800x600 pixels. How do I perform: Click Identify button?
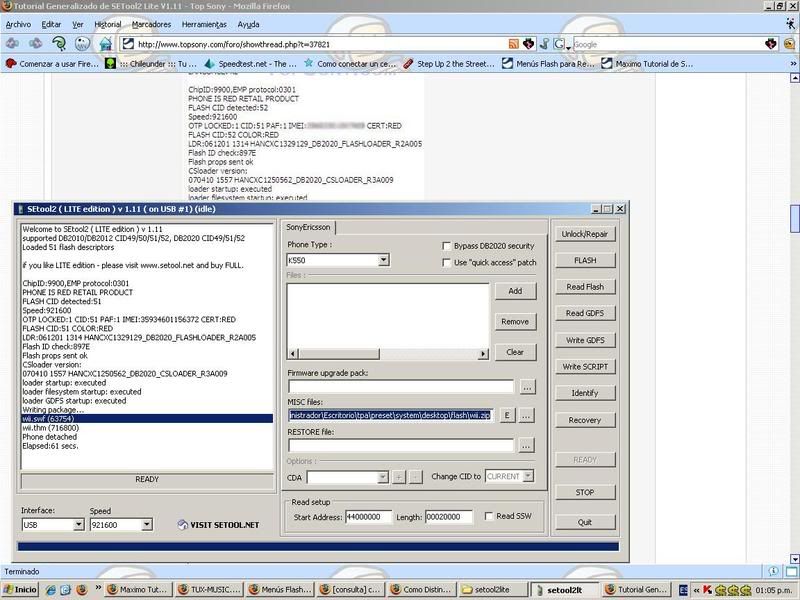coord(585,393)
